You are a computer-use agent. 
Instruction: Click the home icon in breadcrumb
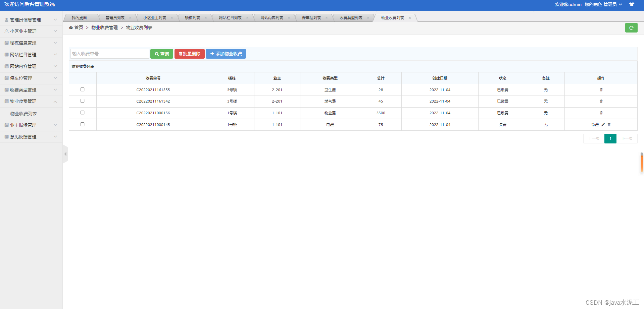[x=71, y=27]
